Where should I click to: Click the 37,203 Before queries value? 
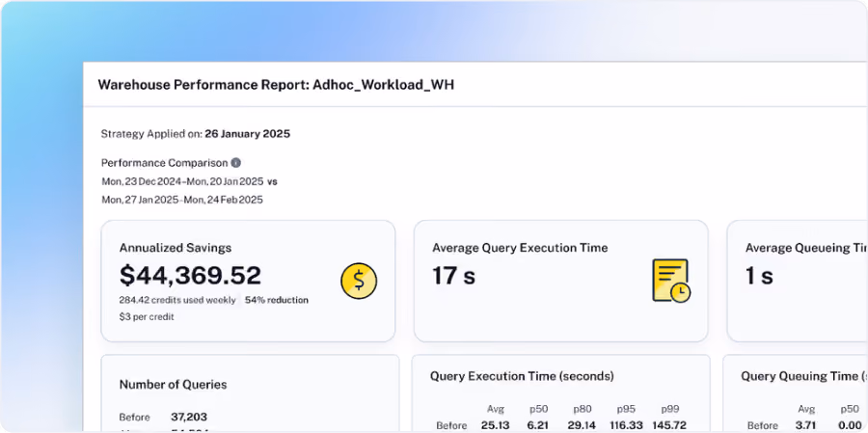(189, 417)
